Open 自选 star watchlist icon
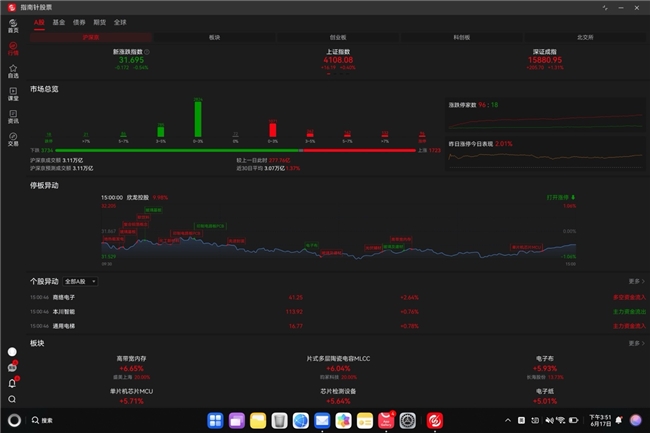 (x=13, y=71)
